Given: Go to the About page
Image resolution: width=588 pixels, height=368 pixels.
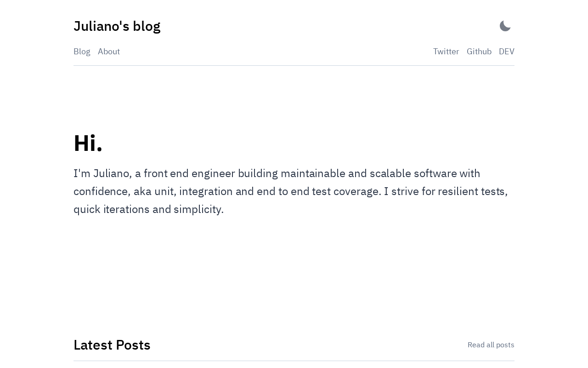Looking at the screenshot, I should (109, 52).
